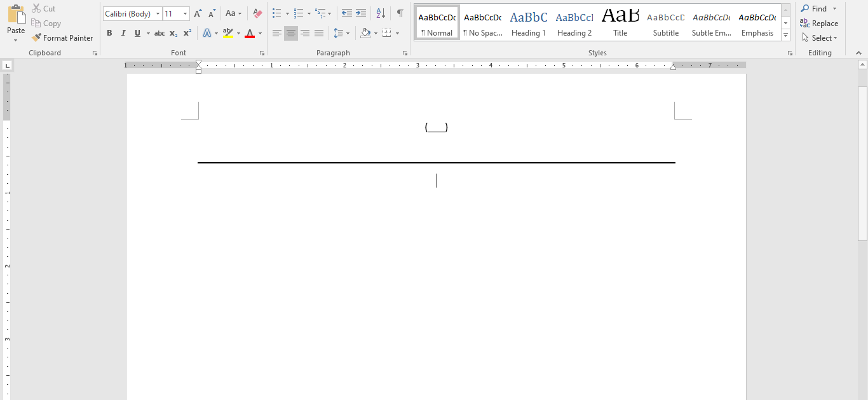Expand the highlight color dropdown arrow

(238, 33)
